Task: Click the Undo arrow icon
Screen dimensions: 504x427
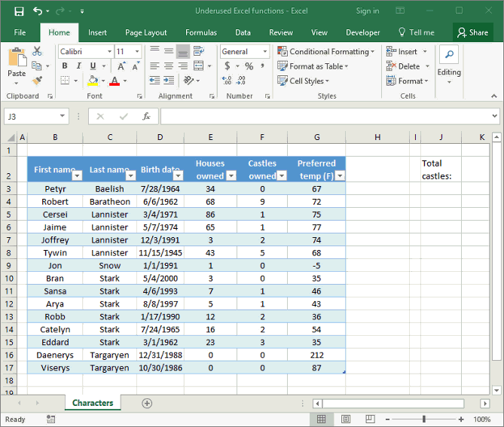Action: click(x=38, y=11)
